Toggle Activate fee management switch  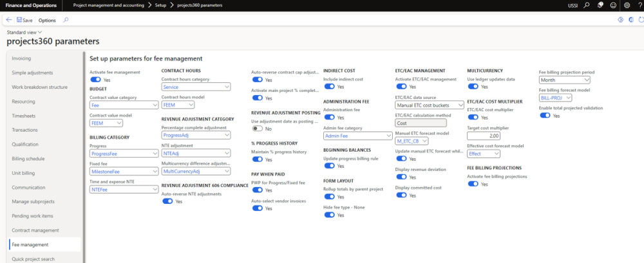pos(95,80)
